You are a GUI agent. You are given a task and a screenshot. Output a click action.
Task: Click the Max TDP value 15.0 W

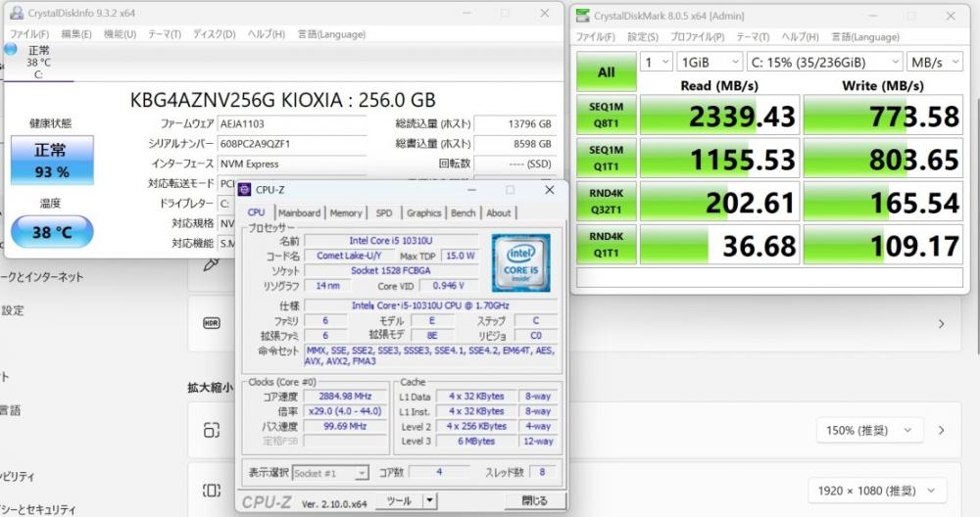460,256
